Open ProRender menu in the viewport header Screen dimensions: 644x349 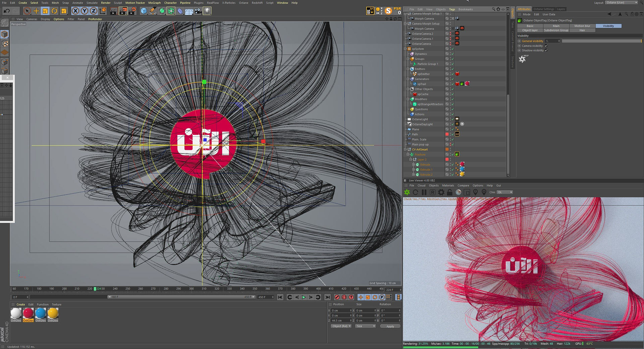(x=95, y=19)
